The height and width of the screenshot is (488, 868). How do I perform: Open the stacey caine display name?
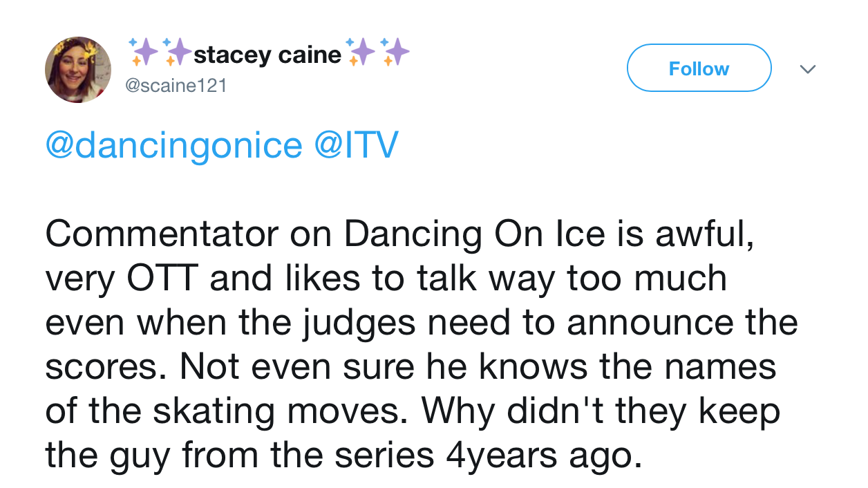click(267, 54)
